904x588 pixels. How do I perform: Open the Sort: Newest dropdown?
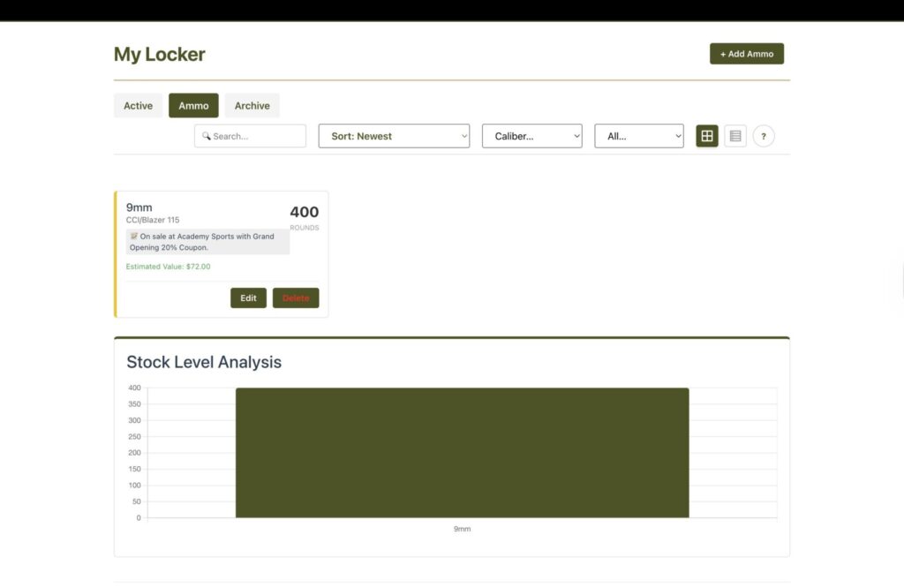pos(394,136)
